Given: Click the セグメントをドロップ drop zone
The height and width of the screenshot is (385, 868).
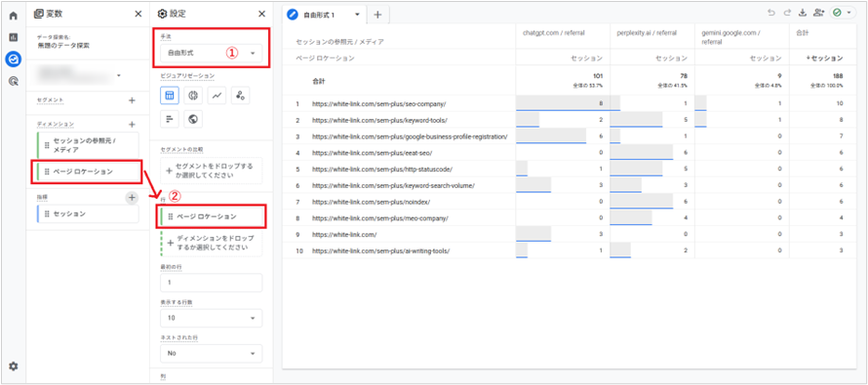Looking at the screenshot, I should tap(211, 171).
